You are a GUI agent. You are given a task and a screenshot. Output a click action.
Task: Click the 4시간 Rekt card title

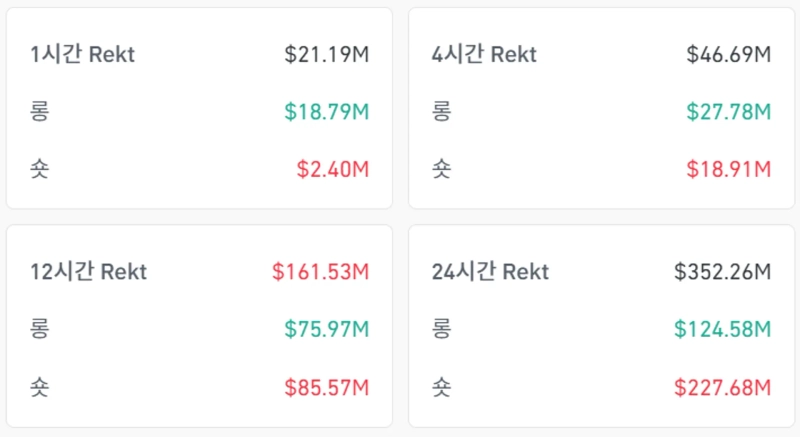[x=484, y=54]
